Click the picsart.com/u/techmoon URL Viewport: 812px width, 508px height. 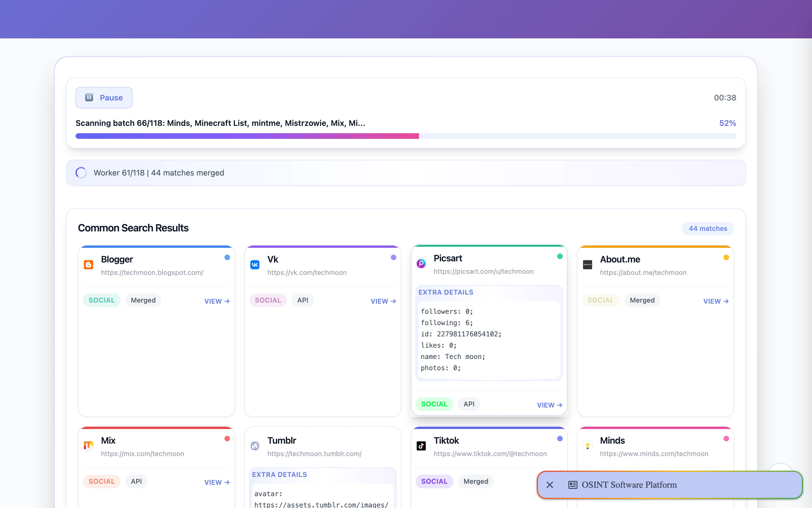tap(484, 271)
